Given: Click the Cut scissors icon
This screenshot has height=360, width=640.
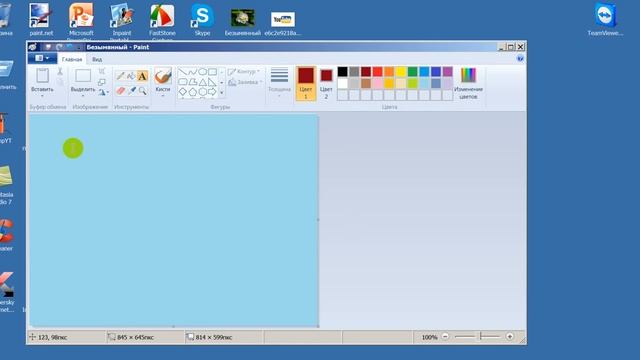Looking at the screenshot, I should [x=60, y=71].
